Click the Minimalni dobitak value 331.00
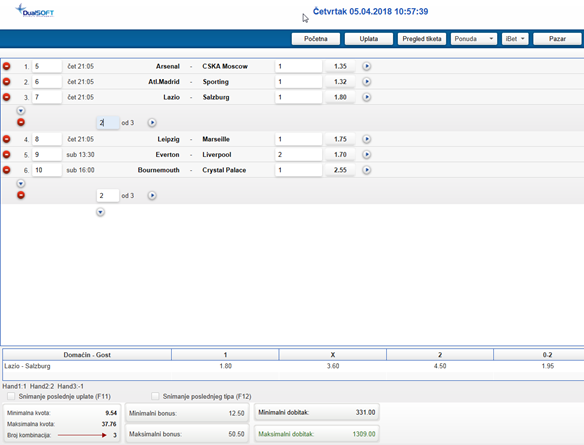Screen dimensions: 584x445 click(365, 412)
